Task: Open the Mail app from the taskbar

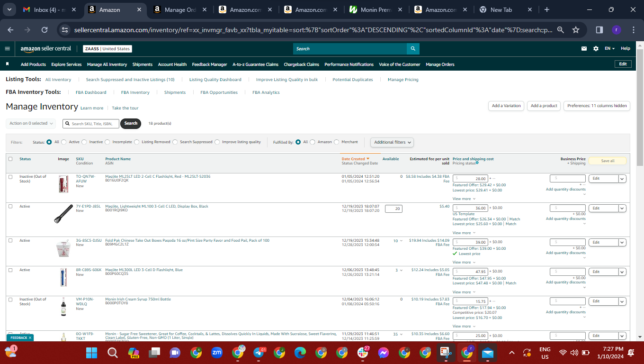Action: (x=488, y=353)
